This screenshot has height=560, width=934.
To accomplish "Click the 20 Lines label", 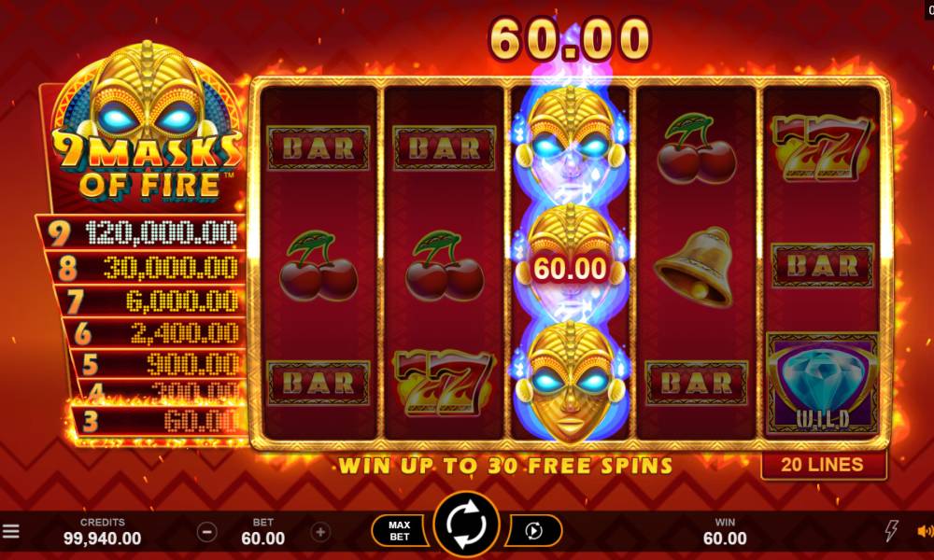I will (x=823, y=465).
